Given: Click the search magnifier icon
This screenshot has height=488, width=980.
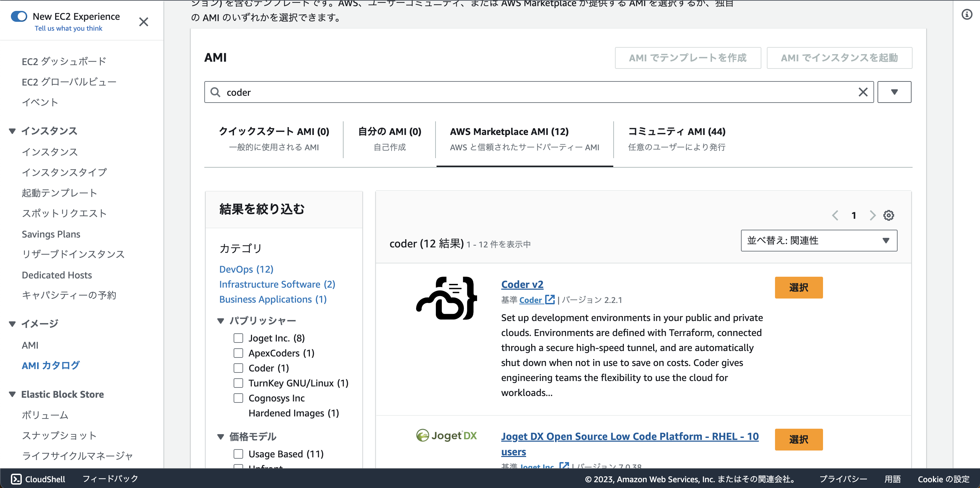Looking at the screenshot, I should [x=215, y=92].
